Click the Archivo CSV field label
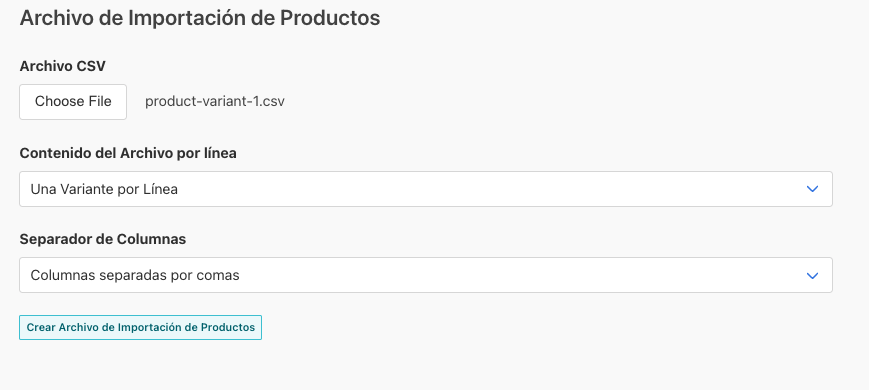 63,66
